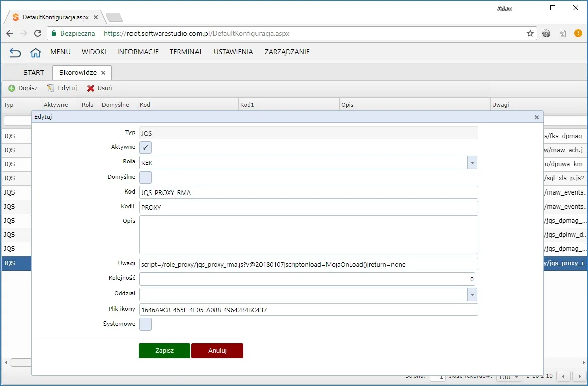Click the green Zapisz button
The image size is (588, 386).
[164, 351]
